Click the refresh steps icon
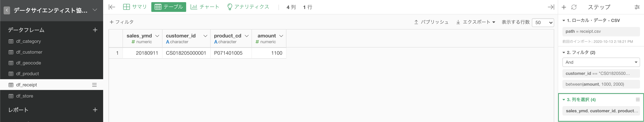This screenshot has height=122, width=644. (x=574, y=7)
